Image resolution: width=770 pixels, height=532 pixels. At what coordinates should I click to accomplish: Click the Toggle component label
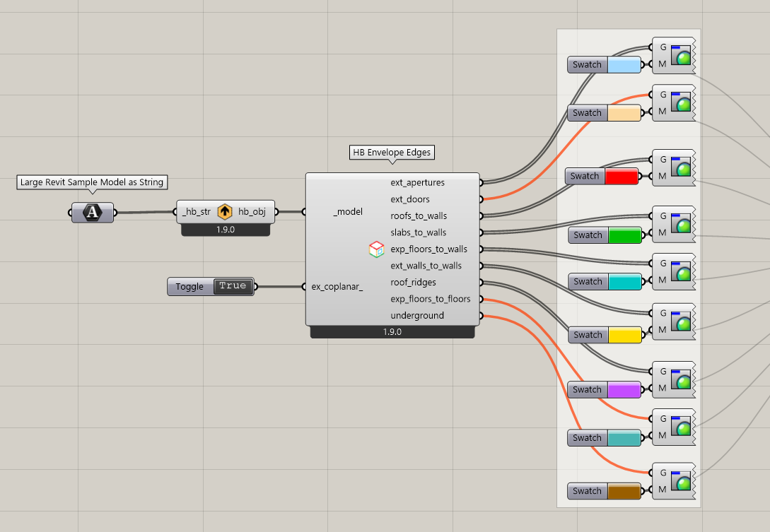[189, 286]
